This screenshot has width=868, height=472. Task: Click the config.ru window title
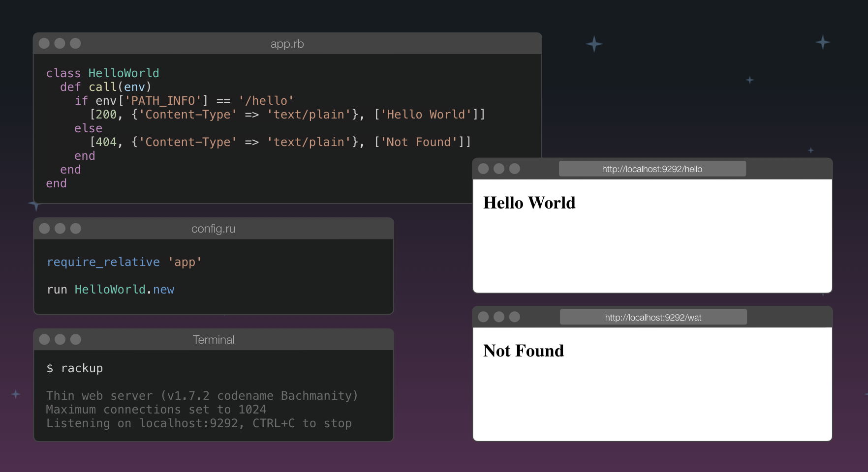pyautogui.click(x=214, y=229)
